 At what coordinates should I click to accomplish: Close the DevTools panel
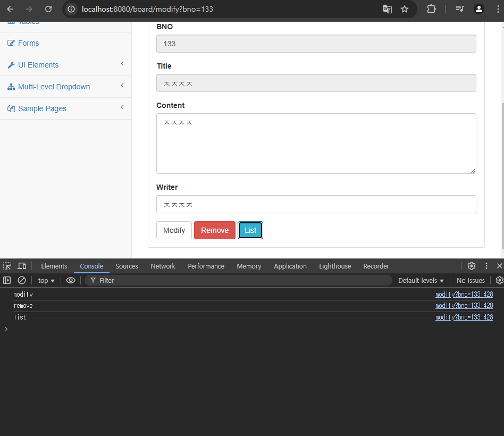pyautogui.click(x=500, y=266)
